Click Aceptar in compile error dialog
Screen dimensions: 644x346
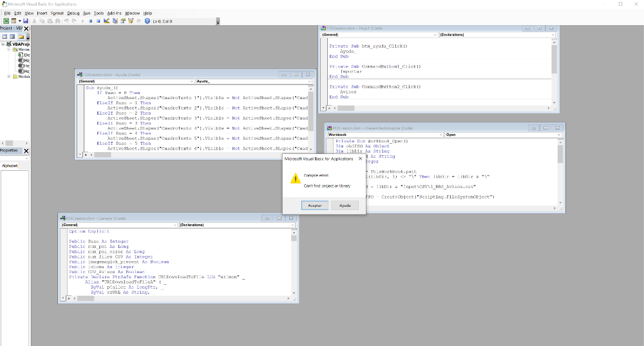tap(315, 206)
